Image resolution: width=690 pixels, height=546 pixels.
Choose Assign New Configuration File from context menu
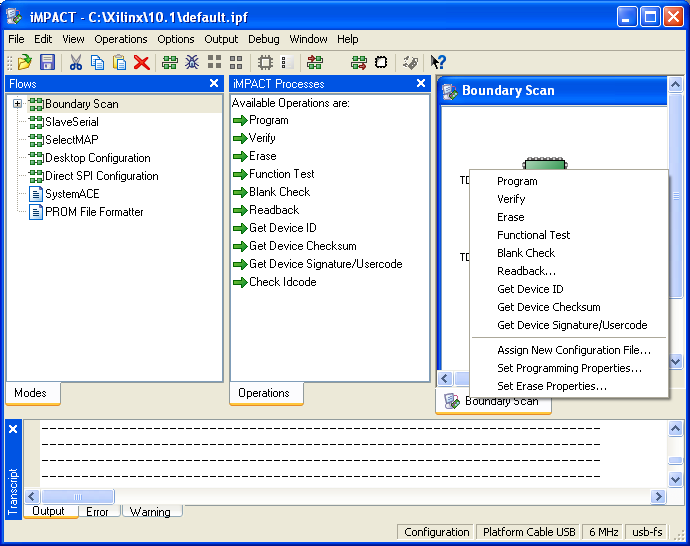click(573, 350)
